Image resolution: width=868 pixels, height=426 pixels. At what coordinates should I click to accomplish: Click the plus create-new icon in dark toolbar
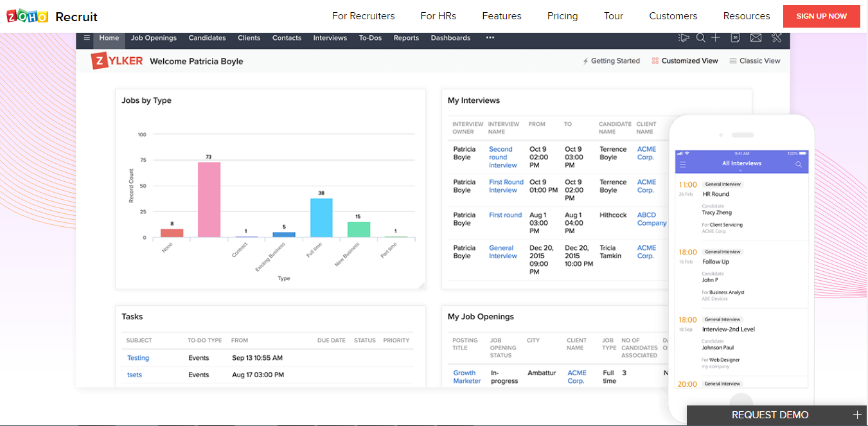(716, 38)
